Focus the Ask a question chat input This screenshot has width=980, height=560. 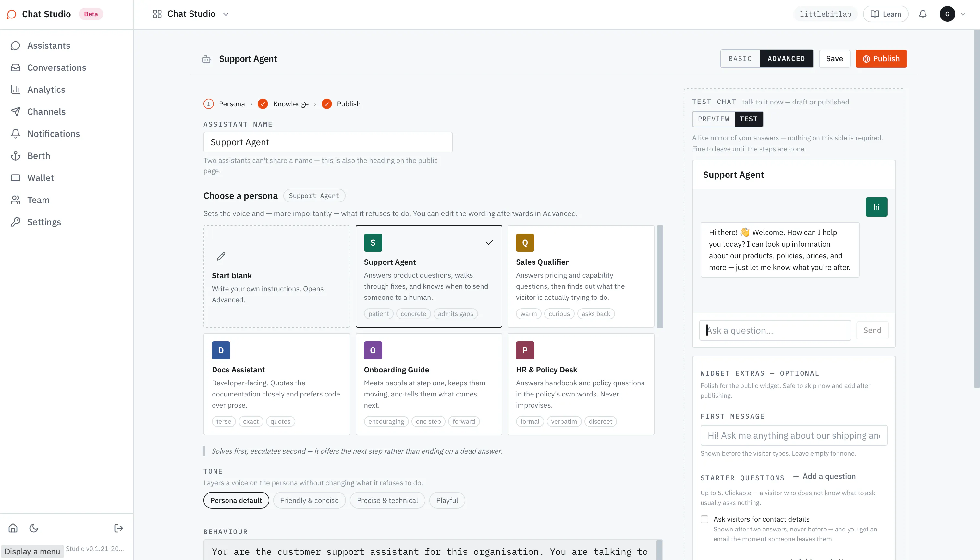pos(775,330)
